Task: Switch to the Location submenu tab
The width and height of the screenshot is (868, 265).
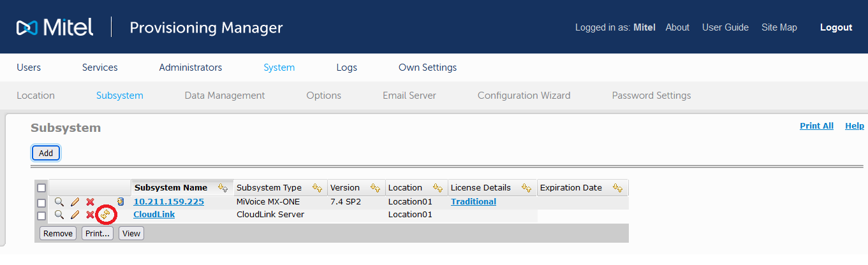Action: (x=36, y=96)
